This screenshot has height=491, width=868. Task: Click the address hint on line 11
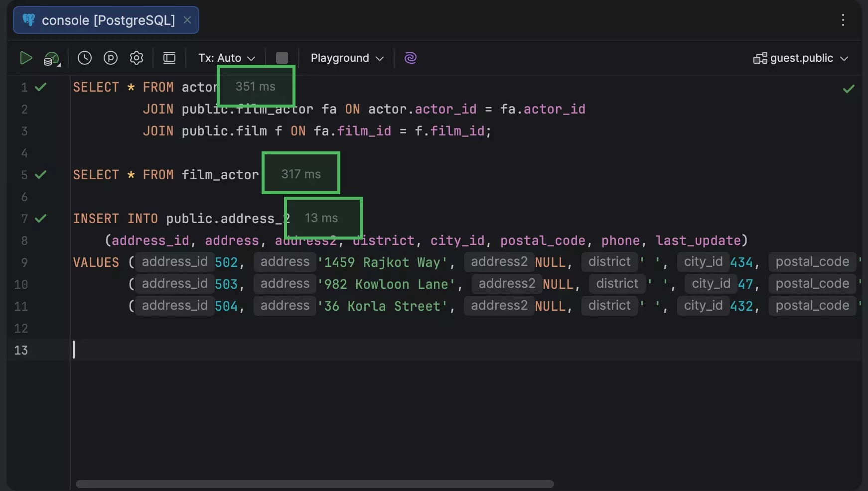[285, 306]
